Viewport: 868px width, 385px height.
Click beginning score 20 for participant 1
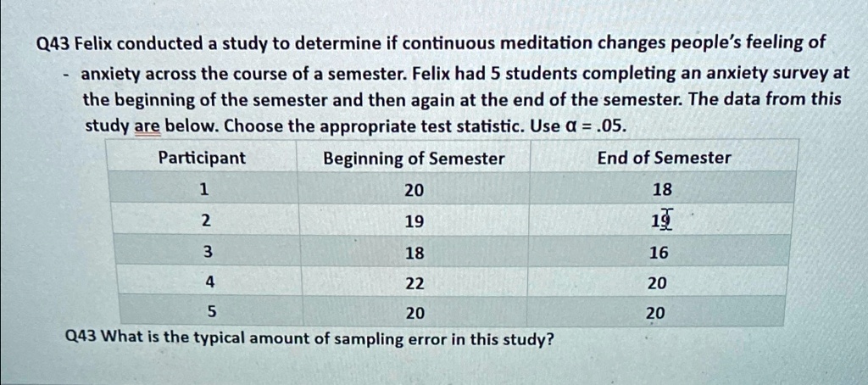click(x=414, y=191)
